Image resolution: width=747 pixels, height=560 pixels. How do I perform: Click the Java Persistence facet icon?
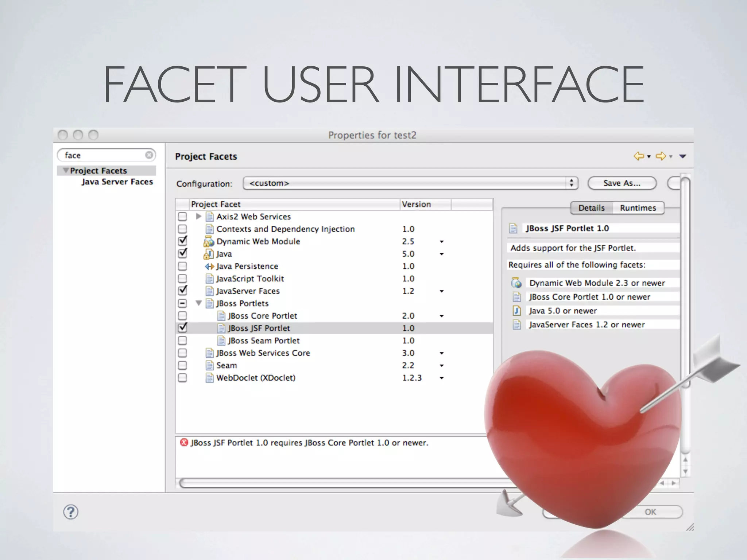click(x=209, y=267)
